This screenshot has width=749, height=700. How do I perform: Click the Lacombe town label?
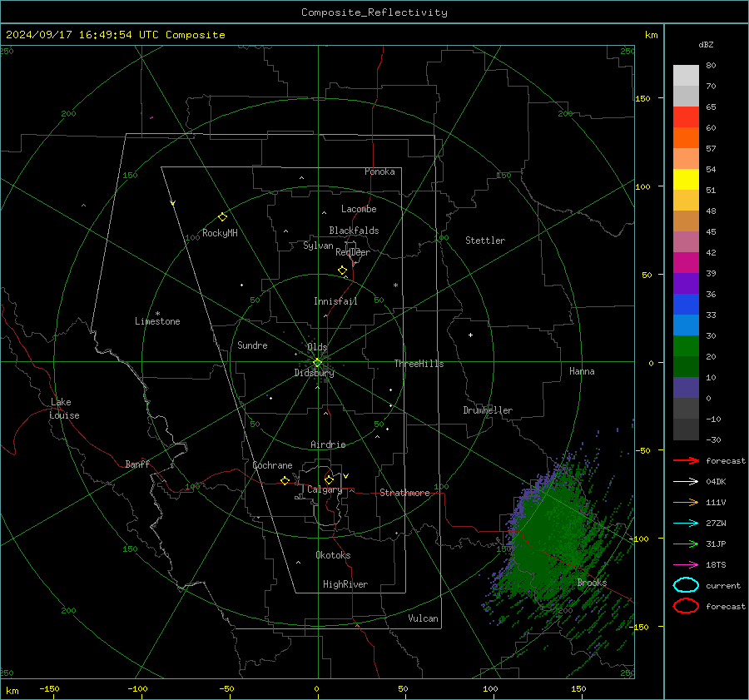pos(359,209)
